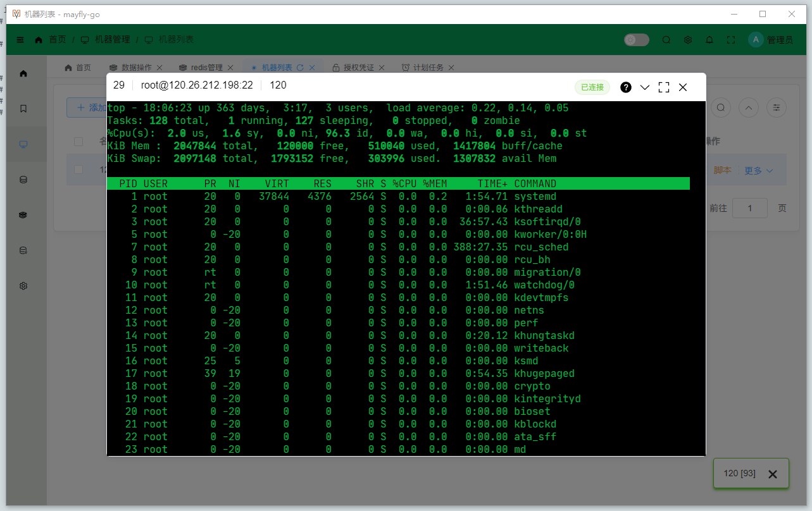Open the notification bell icon
812x511 pixels.
(x=709, y=40)
